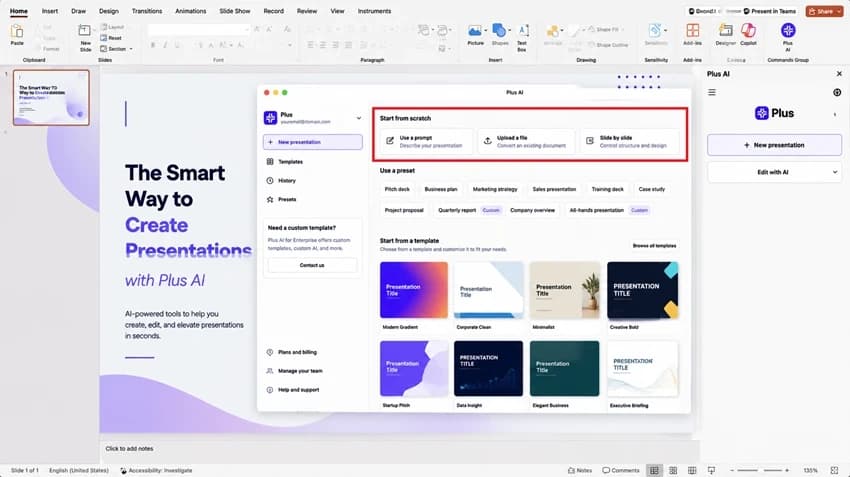850x477 pixels.
Task: Launch the Designer tool
Action: (725, 30)
